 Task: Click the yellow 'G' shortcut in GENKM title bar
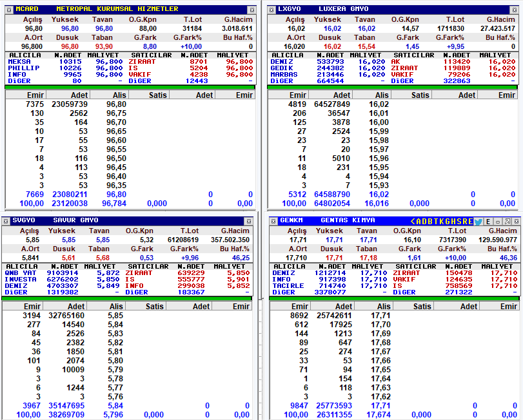pyautogui.click(x=448, y=222)
